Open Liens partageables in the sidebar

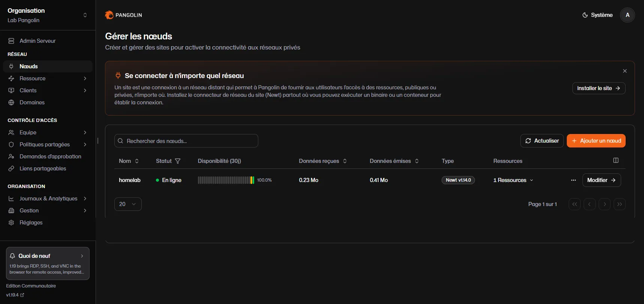48,169
